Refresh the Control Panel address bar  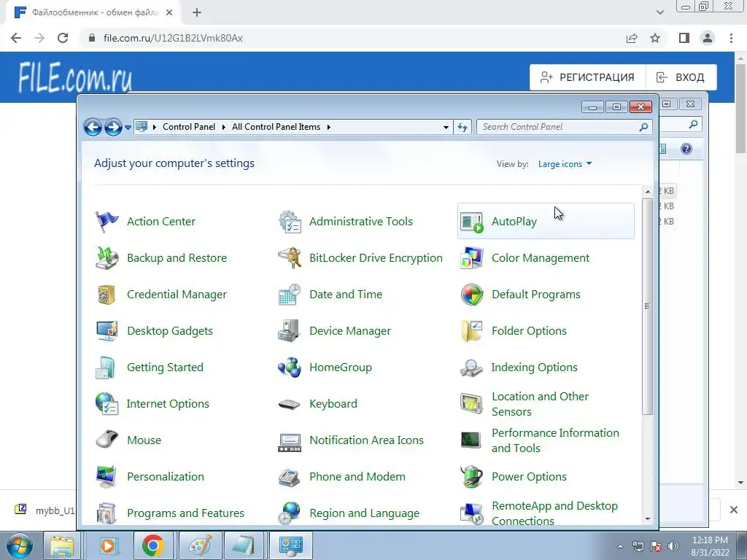point(462,127)
